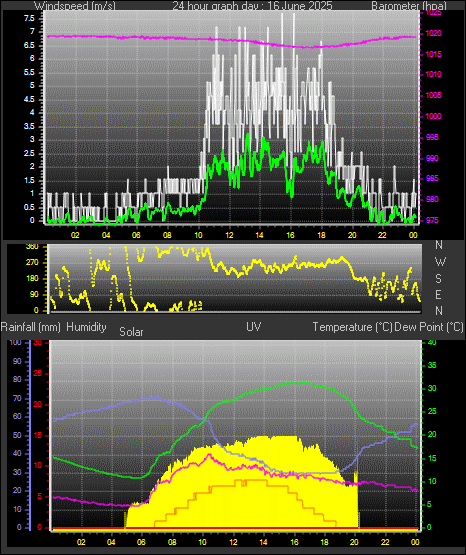Click the 12 hour marker on wind graph
466x555 pixels.
[x=229, y=235]
